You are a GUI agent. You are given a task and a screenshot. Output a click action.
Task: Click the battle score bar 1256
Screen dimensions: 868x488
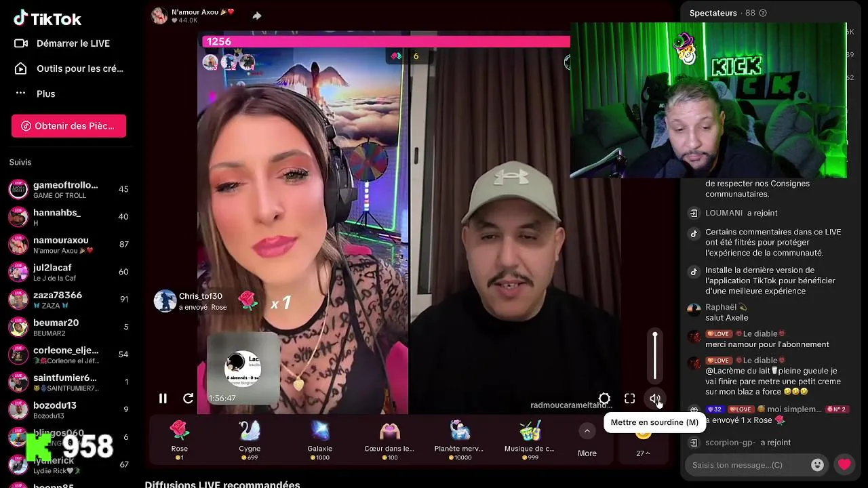386,41
